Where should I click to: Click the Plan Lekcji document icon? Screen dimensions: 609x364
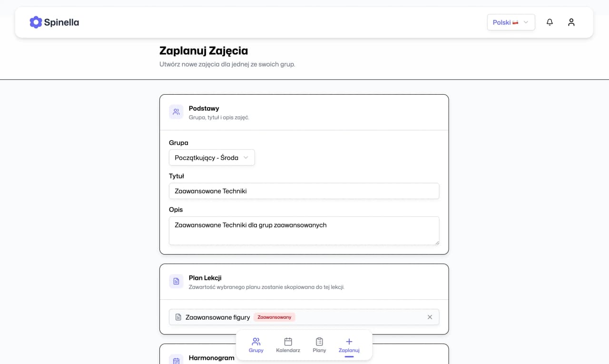coord(176,281)
